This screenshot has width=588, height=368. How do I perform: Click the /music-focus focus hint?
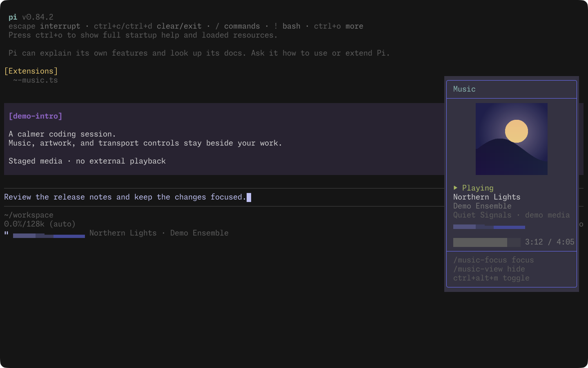493,260
